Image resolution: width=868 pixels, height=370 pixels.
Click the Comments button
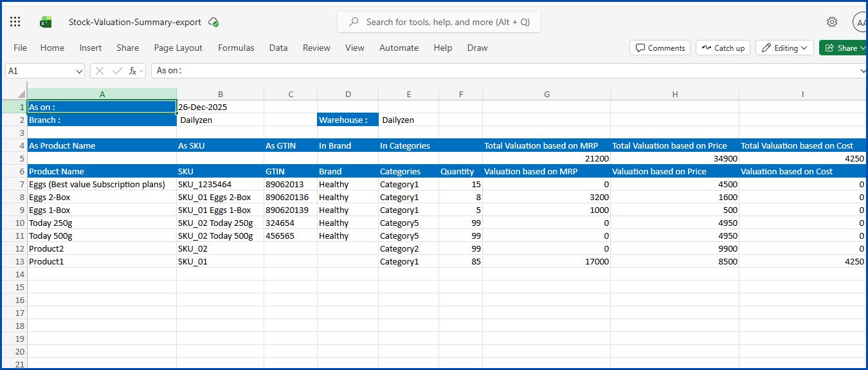[660, 48]
